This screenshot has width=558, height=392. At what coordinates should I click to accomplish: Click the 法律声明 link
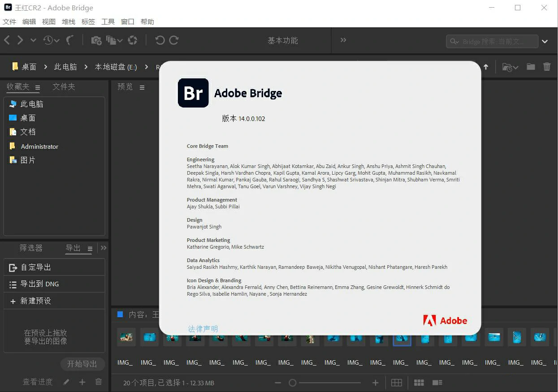pyautogui.click(x=203, y=329)
